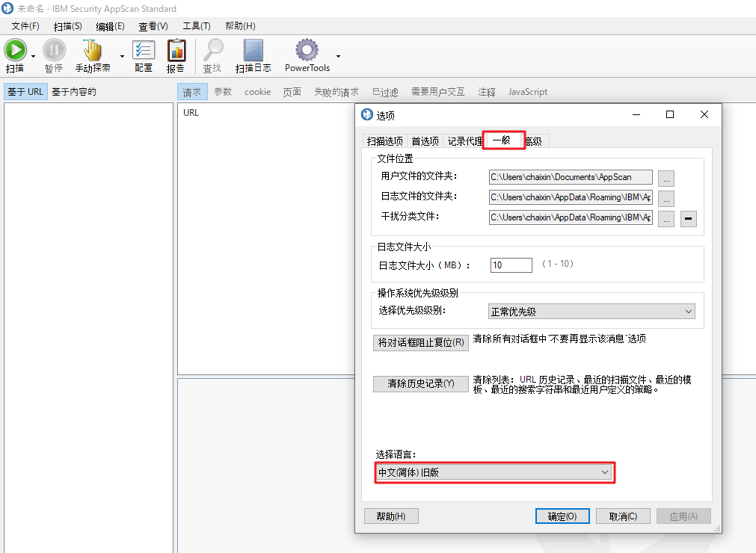
Task: Open the 扫描(S) menu
Action: click(67, 26)
